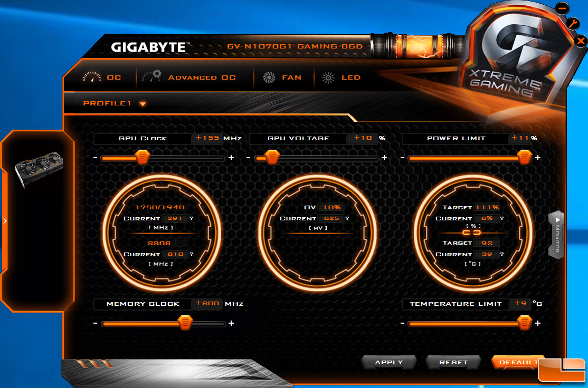Minimize the Xtreme Gaming window
Viewport: 588px width, 388px height.
[x=562, y=8]
